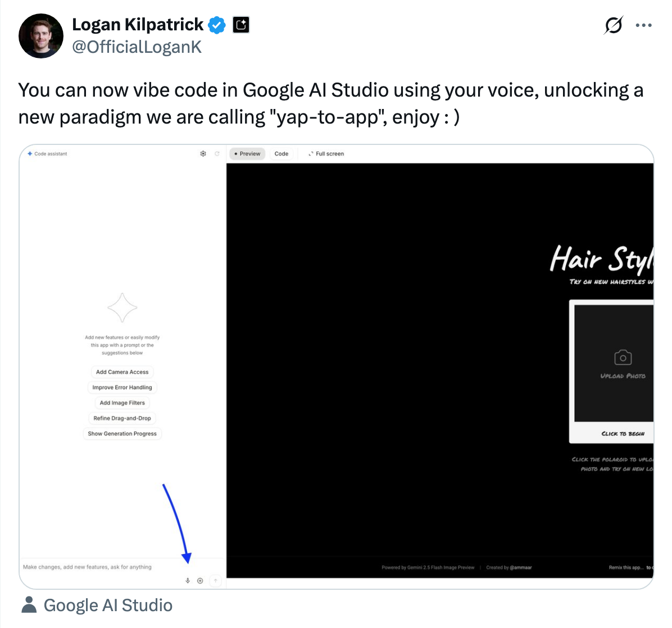This screenshot has height=628, width=672.
Task: Switch to the Code tab
Action: coord(281,153)
